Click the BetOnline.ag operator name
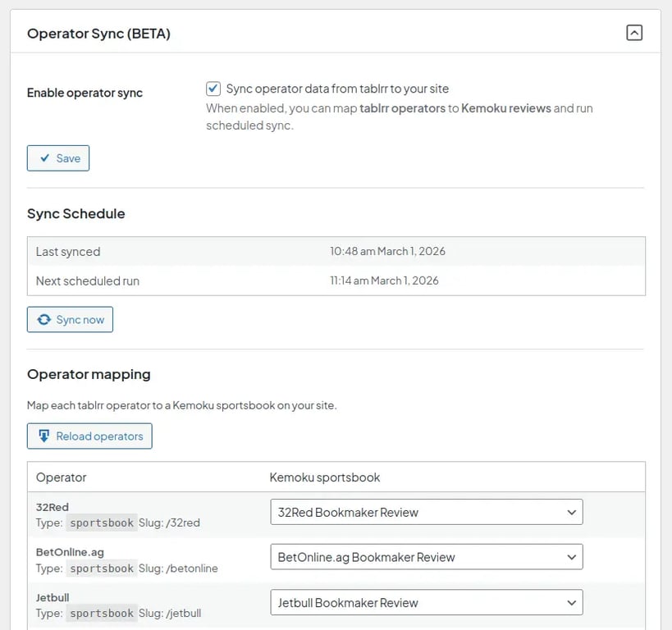Image resolution: width=672 pixels, height=630 pixels. click(70, 552)
